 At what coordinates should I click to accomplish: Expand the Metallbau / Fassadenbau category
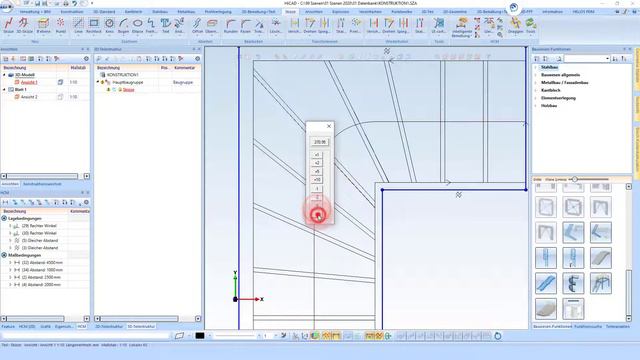pyautogui.click(x=536, y=82)
